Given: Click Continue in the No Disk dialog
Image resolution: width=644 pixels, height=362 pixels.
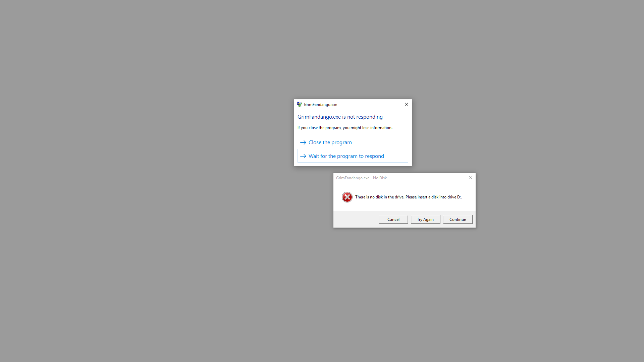Looking at the screenshot, I should point(458,220).
